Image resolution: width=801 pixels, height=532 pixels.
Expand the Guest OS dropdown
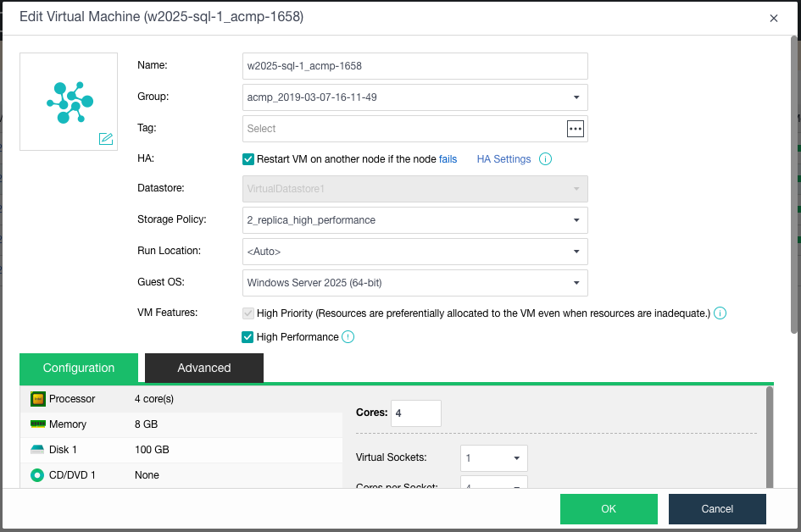click(576, 283)
